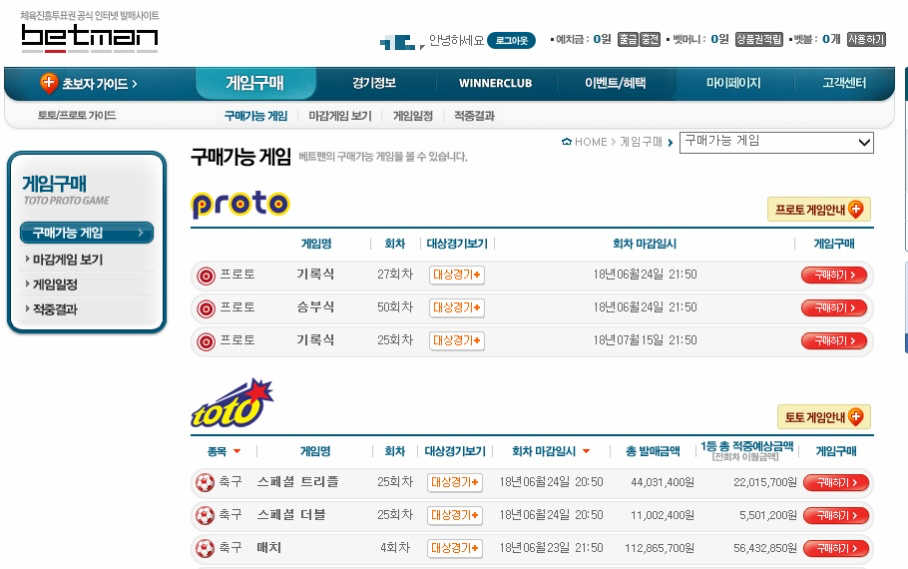The height and width of the screenshot is (569, 908).
Task: Expand 대상경기+ for 프로토 기록식 27회차
Action: point(457,275)
